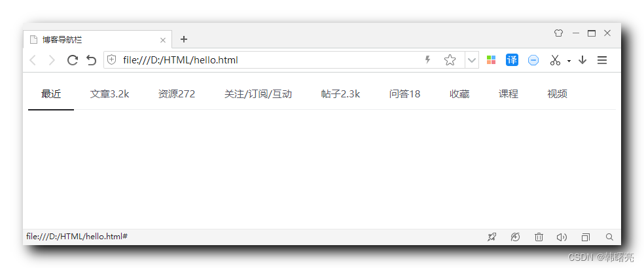Screen dimensions: 644x268
Task: Click the scissors screenshot tool icon
Action: tap(555, 60)
